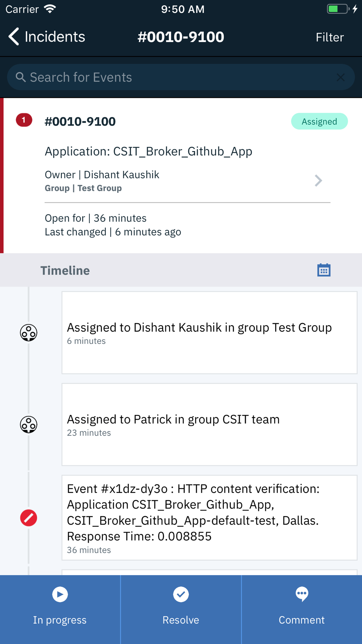362x644 pixels.
Task: Tap the red priority 1 badge
Action: coord(24,120)
